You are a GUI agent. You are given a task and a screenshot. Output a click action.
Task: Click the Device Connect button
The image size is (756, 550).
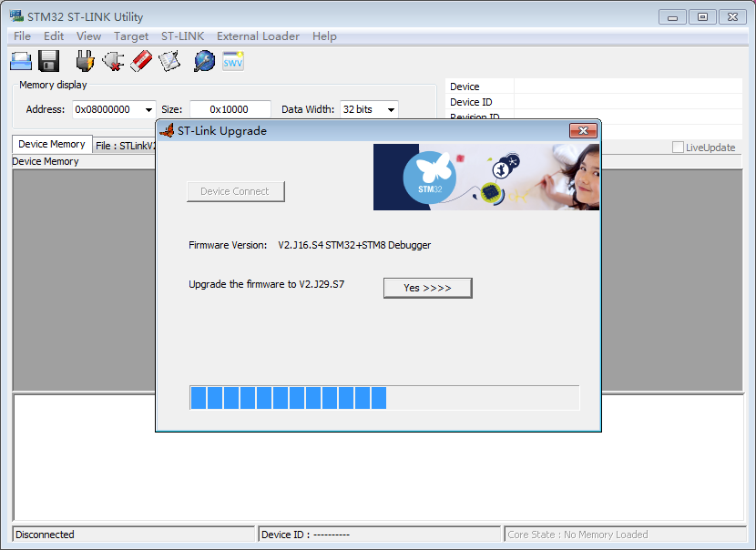coord(235,191)
